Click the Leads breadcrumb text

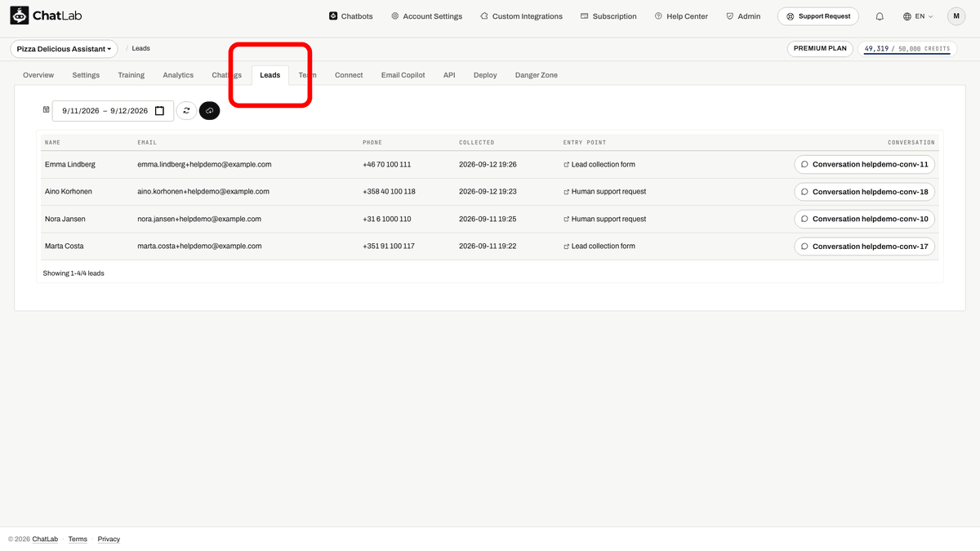[x=141, y=49]
